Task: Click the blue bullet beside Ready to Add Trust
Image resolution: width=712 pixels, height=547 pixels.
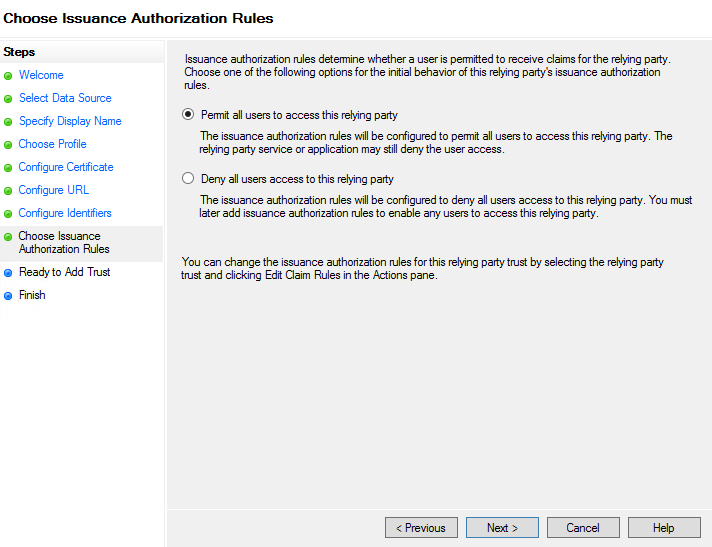Action: [8, 273]
